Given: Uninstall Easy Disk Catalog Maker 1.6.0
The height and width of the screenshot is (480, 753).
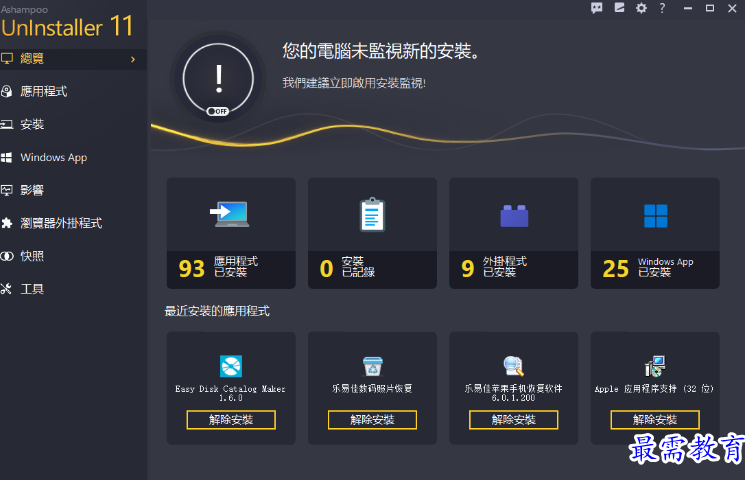Looking at the screenshot, I should point(231,420).
